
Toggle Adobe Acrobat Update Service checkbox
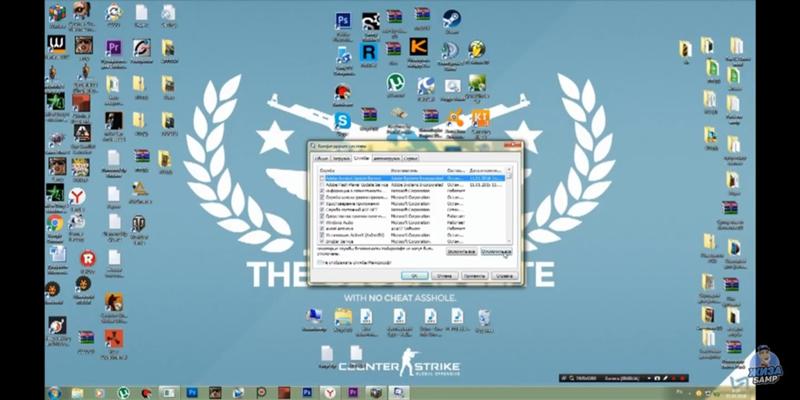[321, 179]
